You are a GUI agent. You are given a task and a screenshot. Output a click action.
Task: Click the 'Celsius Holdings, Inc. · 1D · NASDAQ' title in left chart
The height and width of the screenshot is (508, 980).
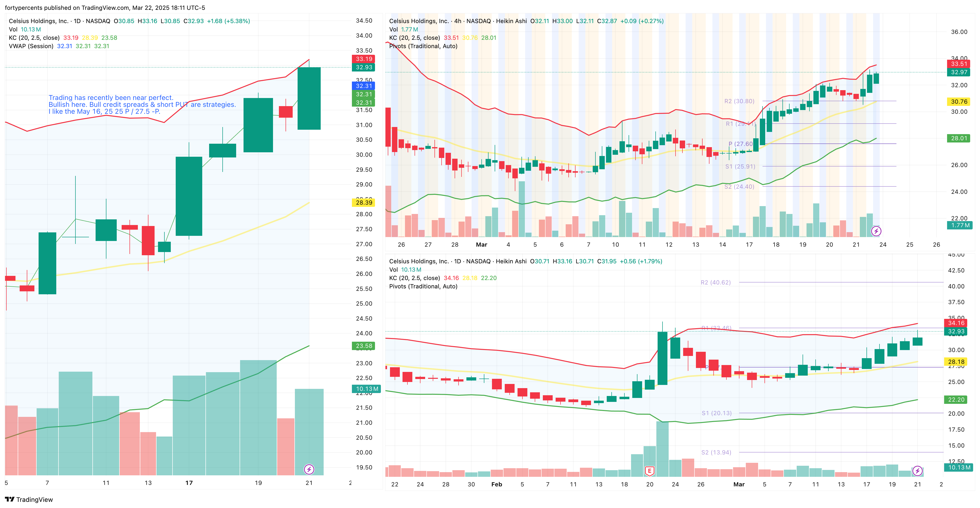pos(59,21)
